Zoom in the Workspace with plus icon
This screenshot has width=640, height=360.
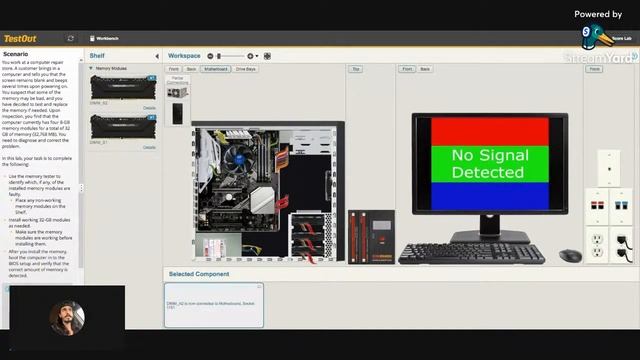click(250, 56)
